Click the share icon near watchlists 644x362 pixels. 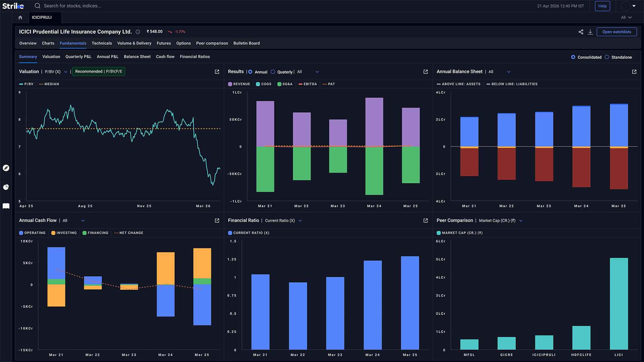(581, 32)
